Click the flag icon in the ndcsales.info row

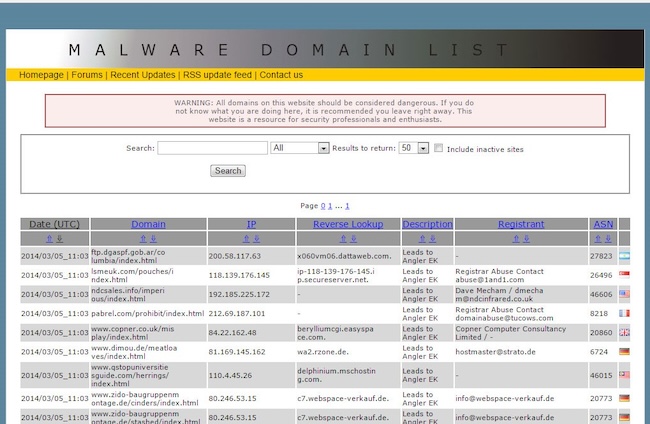624,294
